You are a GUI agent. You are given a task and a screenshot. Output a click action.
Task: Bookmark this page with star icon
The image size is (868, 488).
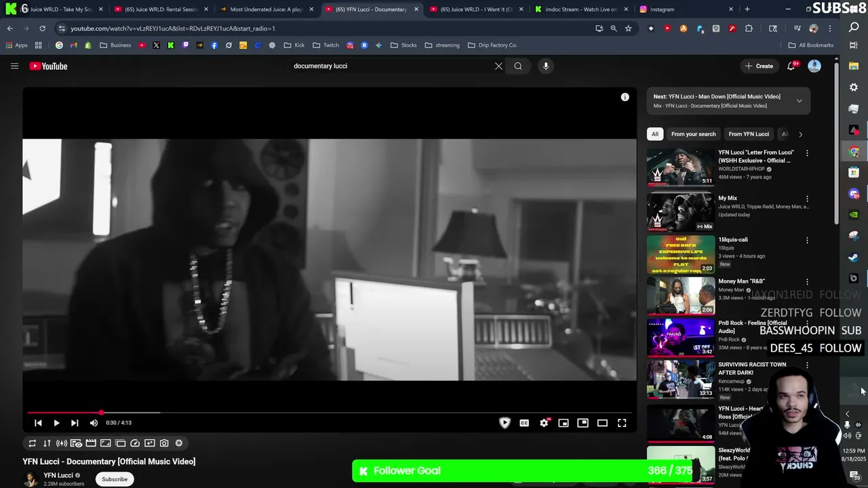(x=629, y=28)
